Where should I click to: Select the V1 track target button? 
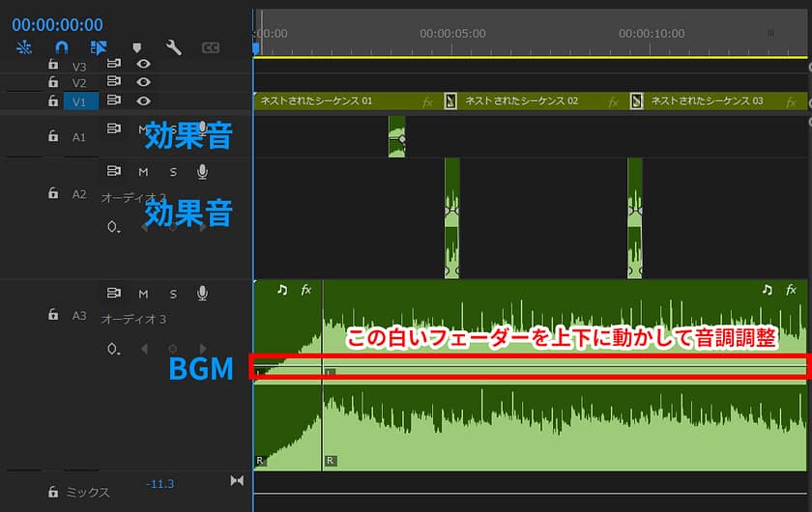(x=80, y=100)
